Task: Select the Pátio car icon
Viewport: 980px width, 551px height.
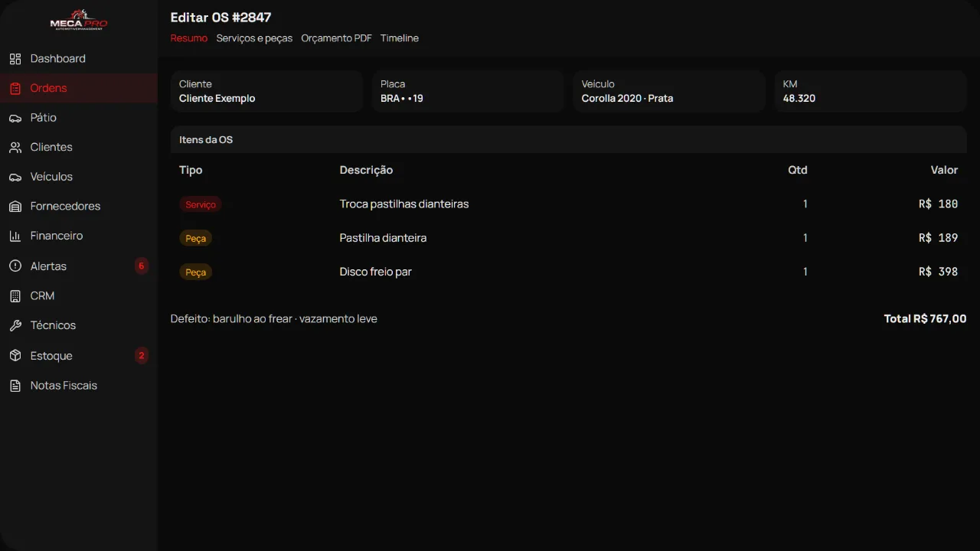Action: (15, 118)
